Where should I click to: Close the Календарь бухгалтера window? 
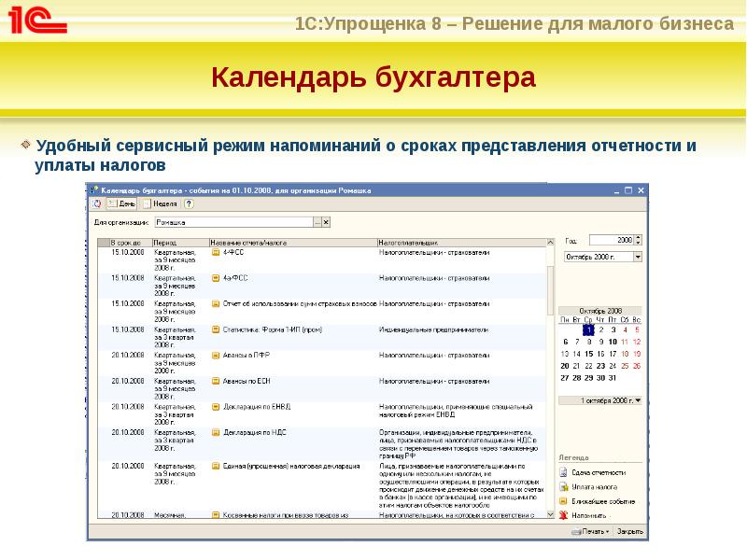coord(641,190)
